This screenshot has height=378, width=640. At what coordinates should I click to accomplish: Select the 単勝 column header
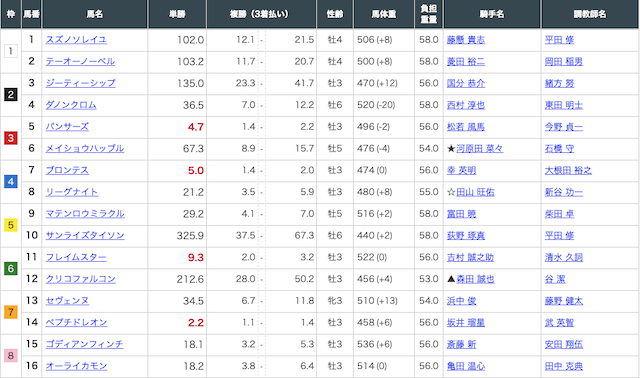[x=177, y=14]
